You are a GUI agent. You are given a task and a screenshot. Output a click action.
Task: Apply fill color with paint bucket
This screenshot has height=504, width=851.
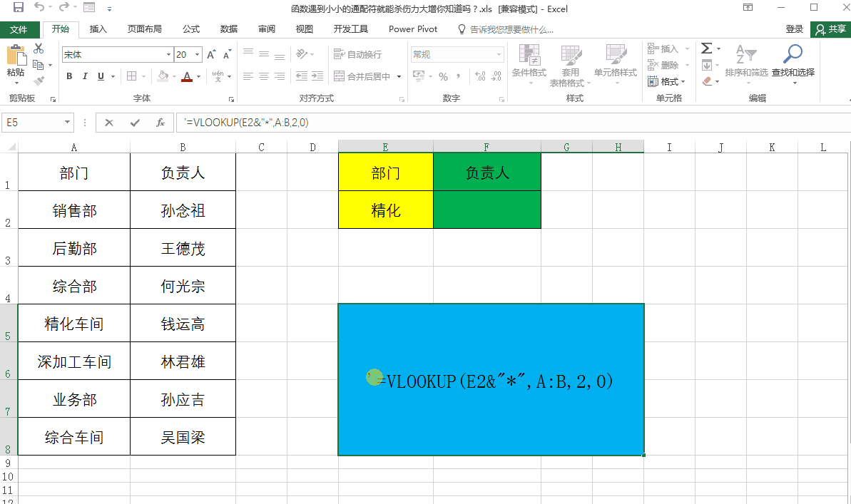[162, 76]
